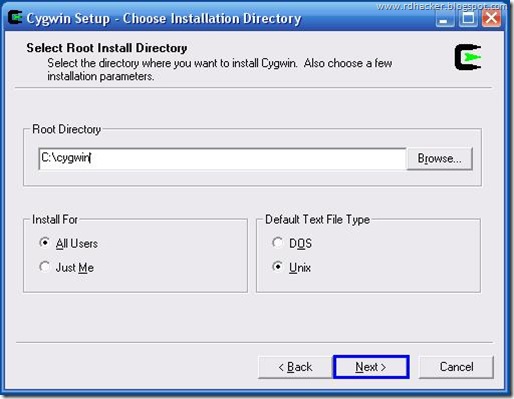The width and height of the screenshot is (514, 399).
Task: Click the 'Root Directory' group label
Action: point(66,129)
